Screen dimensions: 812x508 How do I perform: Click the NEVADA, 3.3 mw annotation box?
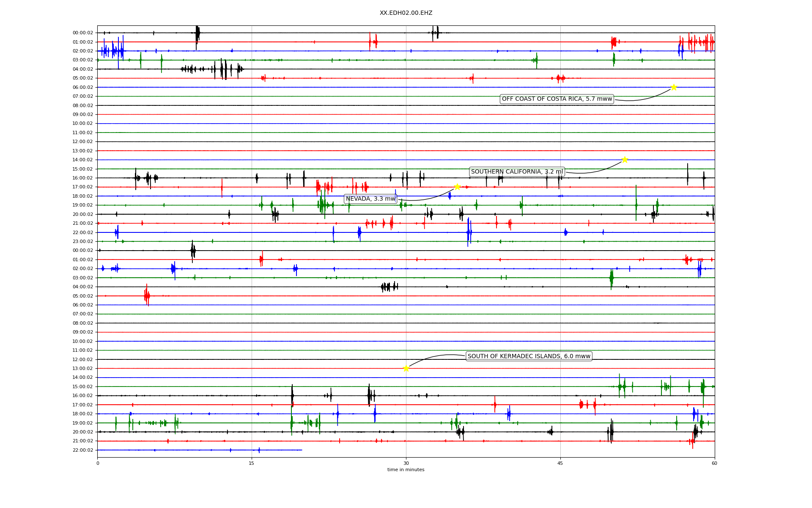click(x=370, y=199)
